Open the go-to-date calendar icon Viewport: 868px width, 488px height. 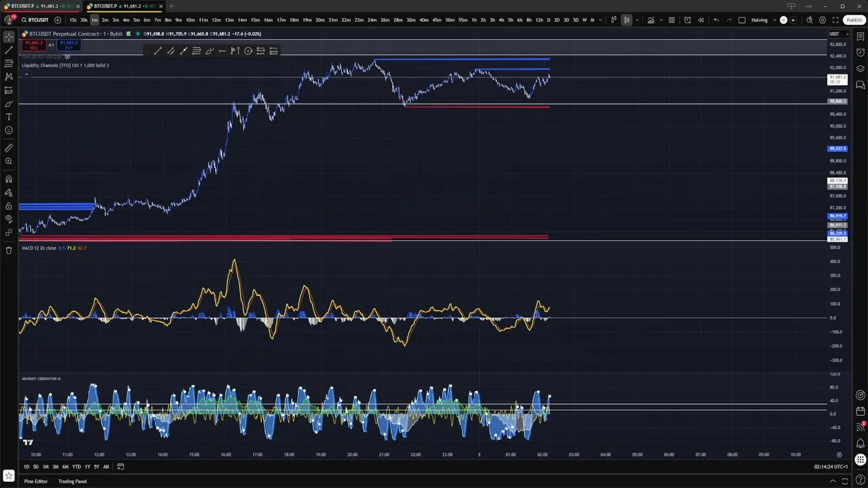coord(121,466)
